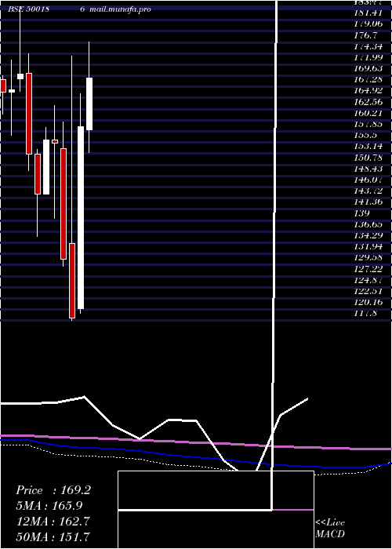Select the 179.06 price axis label

368,24
